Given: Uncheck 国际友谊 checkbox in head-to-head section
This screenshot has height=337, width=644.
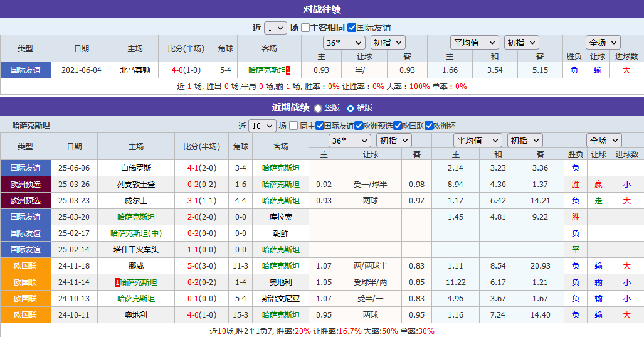Looking at the screenshot, I should coord(352,28).
